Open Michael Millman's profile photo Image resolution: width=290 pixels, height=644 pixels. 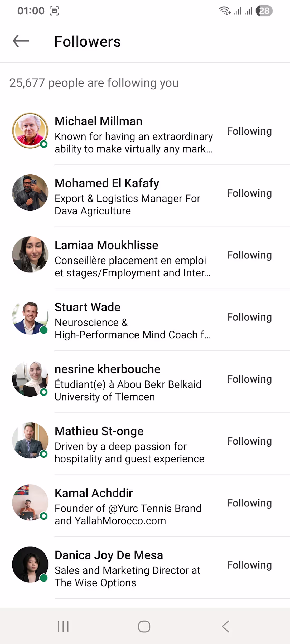click(x=30, y=131)
